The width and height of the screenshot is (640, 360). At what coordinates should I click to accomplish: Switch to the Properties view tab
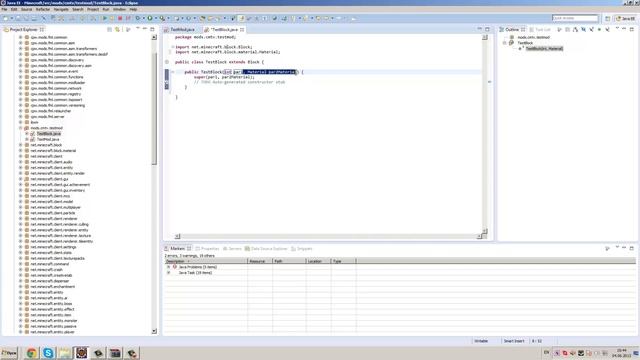(x=207, y=249)
